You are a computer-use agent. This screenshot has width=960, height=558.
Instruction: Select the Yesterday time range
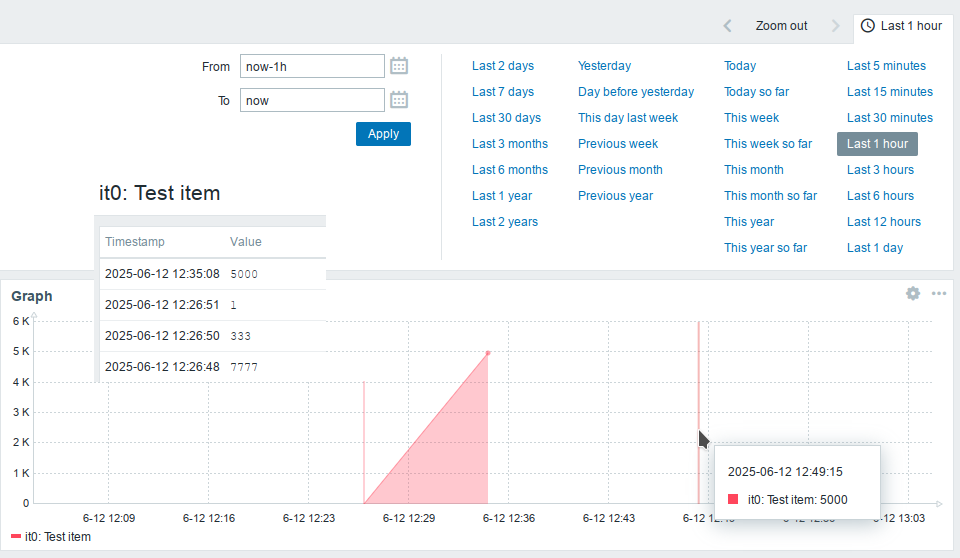tap(604, 66)
